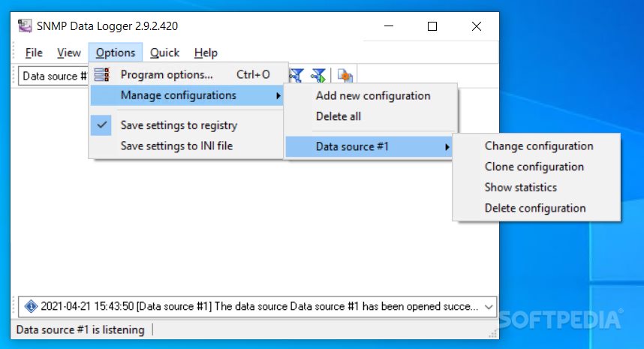Choose Program options... entry
644x349 pixels.
186,75
